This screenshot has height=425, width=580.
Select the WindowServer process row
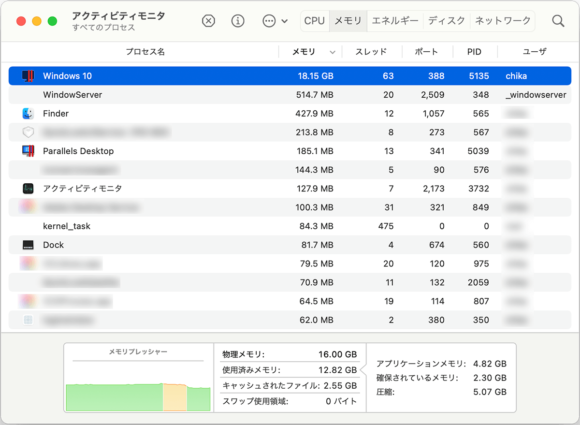coord(290,95)
